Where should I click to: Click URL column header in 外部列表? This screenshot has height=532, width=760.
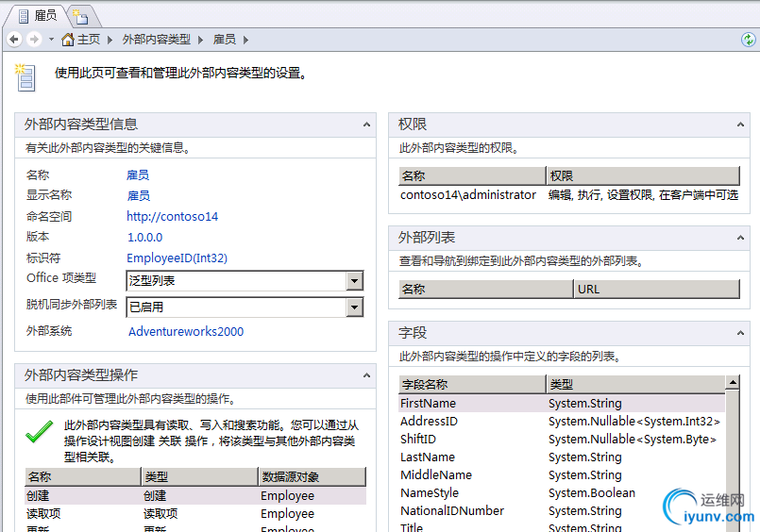[657, 289]
